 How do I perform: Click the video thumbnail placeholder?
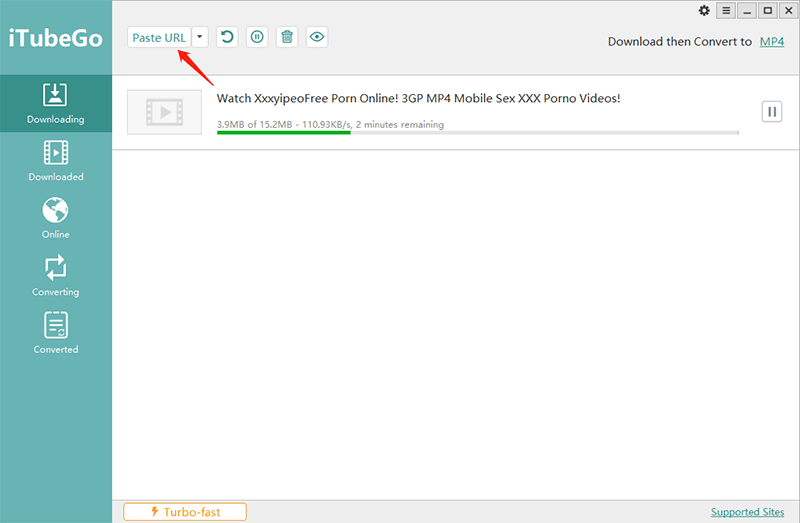[164, 112]
